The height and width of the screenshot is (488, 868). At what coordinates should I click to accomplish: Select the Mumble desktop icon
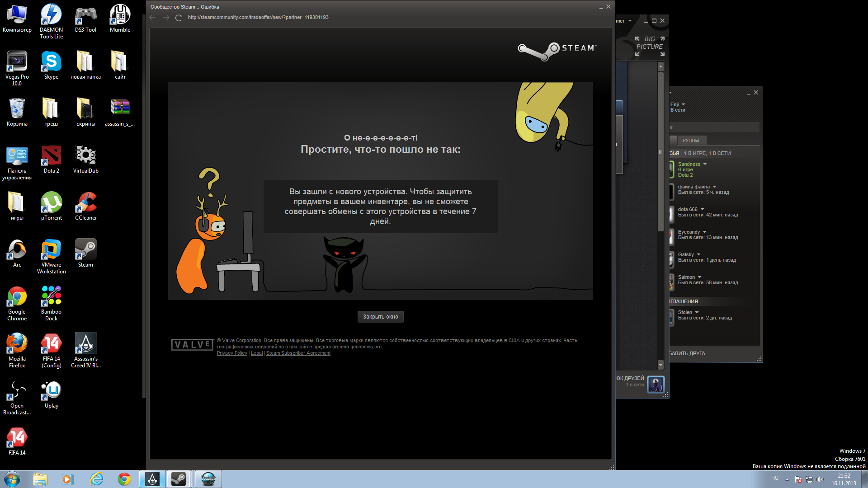[x=120, y=19]
